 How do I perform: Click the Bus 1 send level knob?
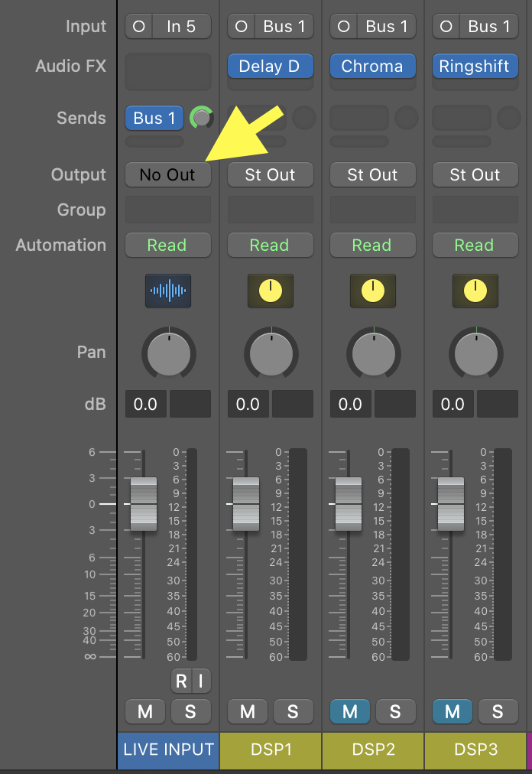(201, 118)
